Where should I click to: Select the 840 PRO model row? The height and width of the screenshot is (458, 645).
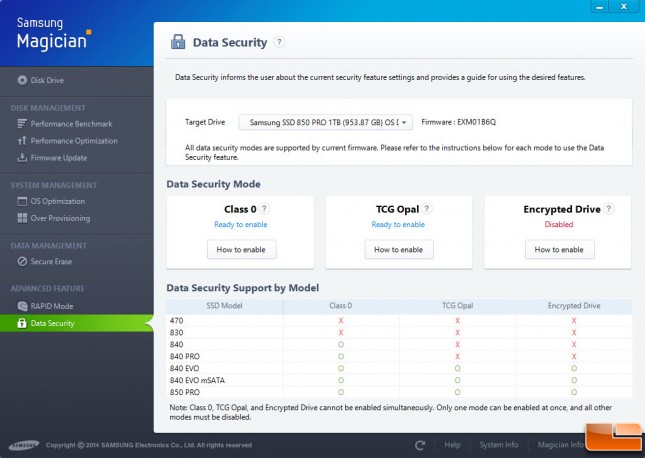click(x=399, y=356)
